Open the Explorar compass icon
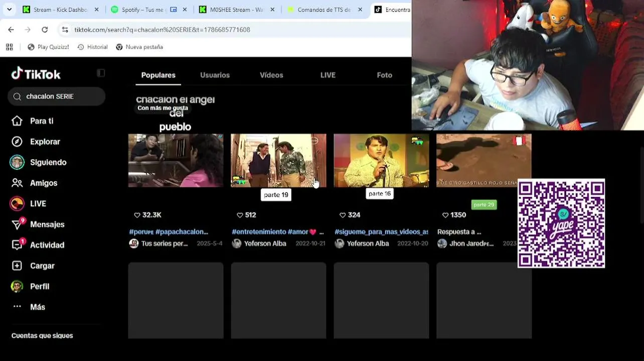 (17, 141)
